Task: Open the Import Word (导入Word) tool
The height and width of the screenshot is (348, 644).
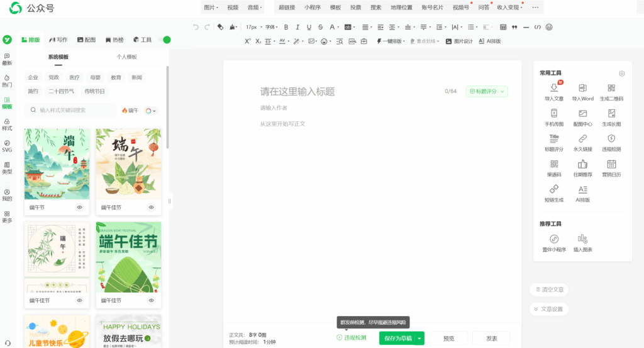Action: (x=583, y=92)
